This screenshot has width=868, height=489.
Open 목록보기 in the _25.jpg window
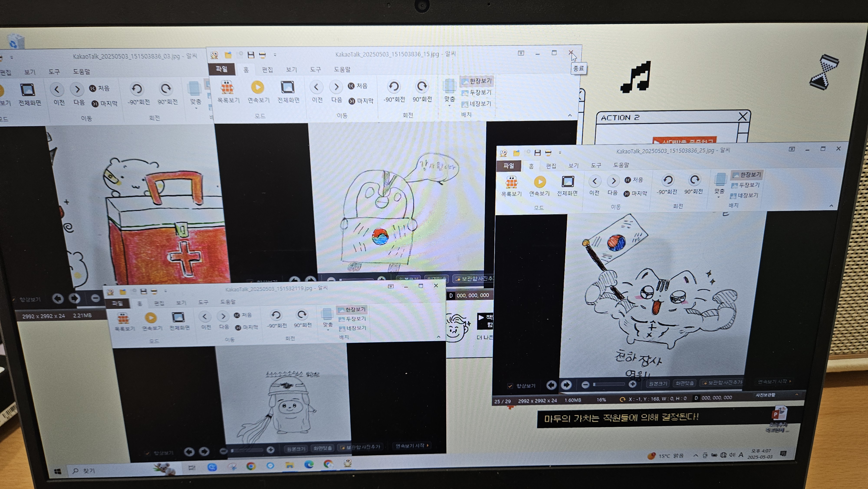[511, 186]
